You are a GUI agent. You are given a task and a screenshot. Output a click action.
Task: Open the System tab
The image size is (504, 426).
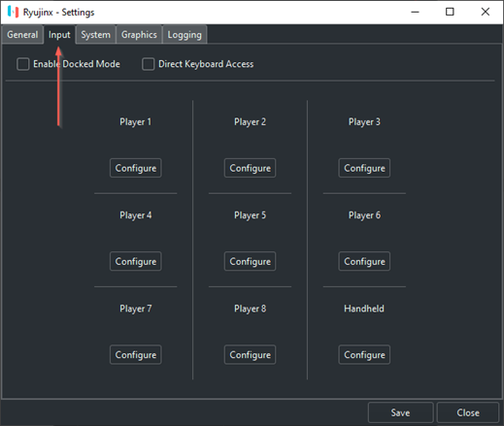(95, 35)
